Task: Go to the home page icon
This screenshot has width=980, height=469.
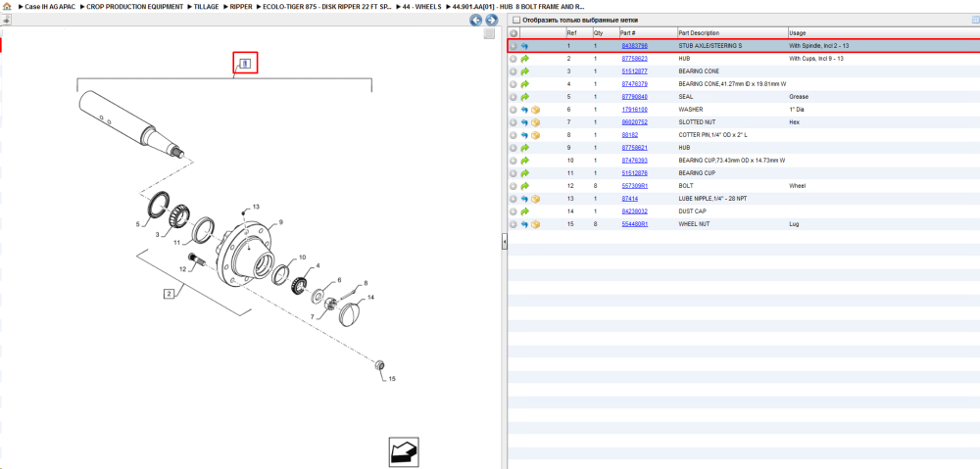Action: (x=8, y=6)
